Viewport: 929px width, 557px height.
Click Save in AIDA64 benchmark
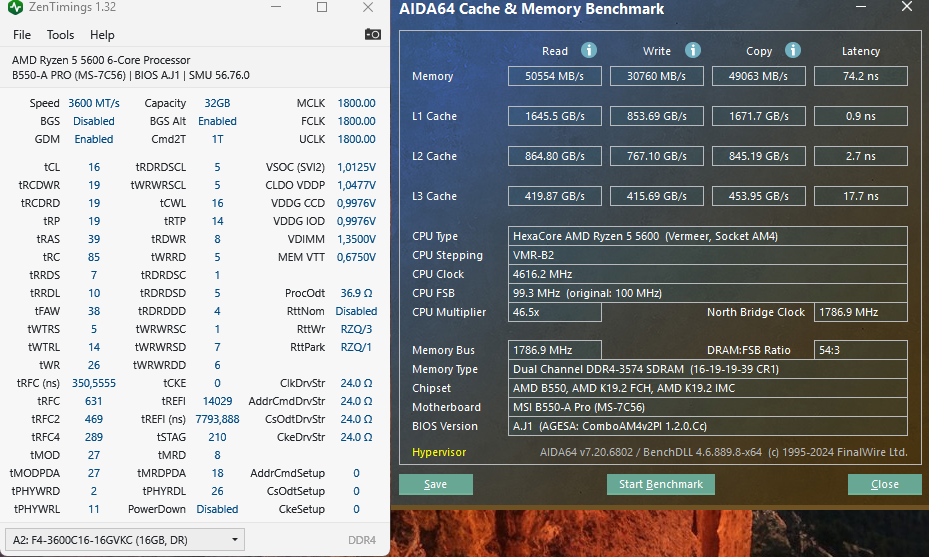click(x=435, y=484)
